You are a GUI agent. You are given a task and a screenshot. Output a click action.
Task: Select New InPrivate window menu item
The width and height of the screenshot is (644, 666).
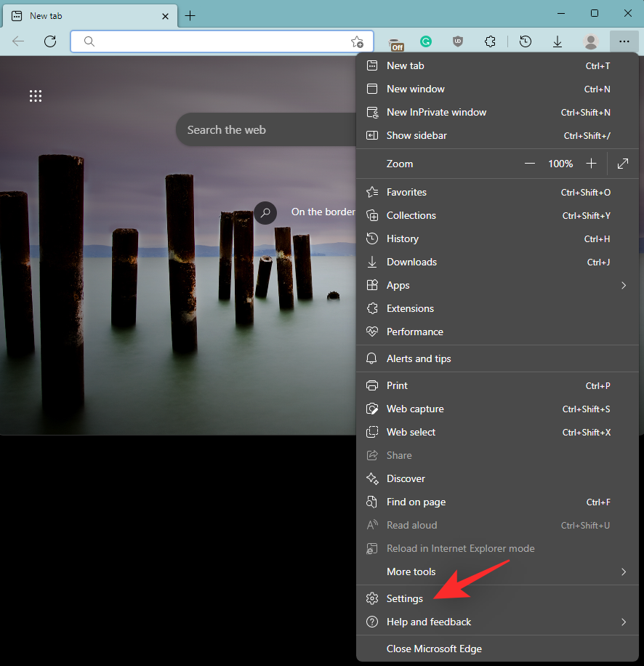pos(436,112)
